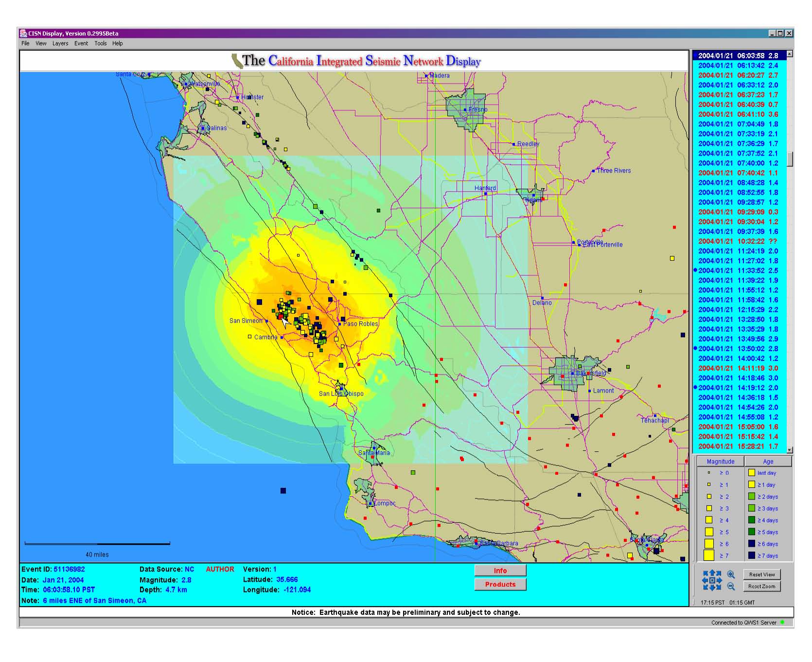Click the event list scrollbar up arrow
The width and height of the screenshot is (812, 662).
pyautogui.click(x=790, y=54)
